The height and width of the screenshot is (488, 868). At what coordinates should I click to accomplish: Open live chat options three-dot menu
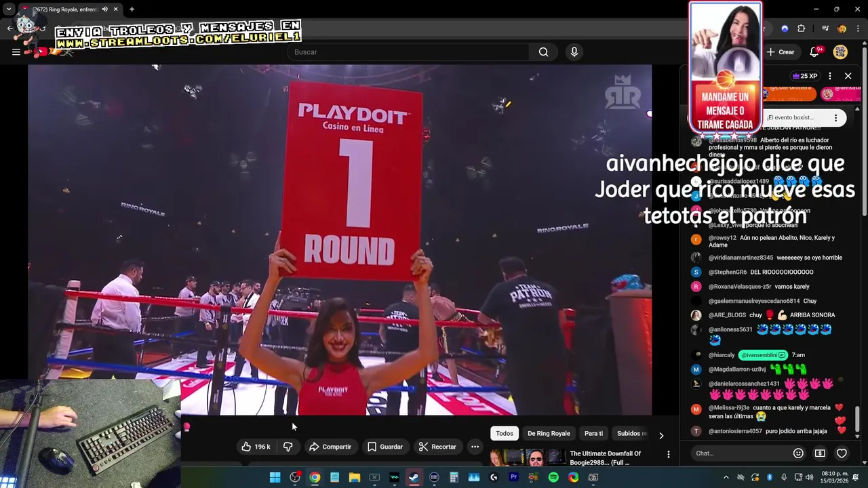(830, 76)
